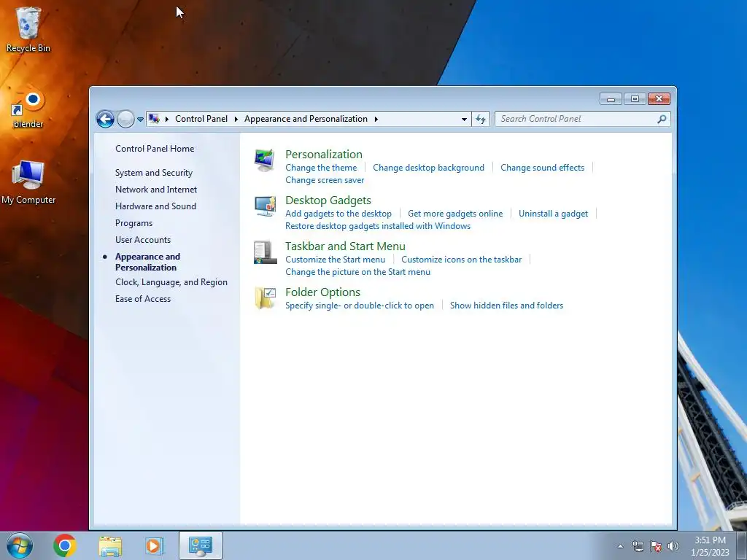Screen dimensions: 747x560
Task: Click Uninstall a gadget
Action: click(553, 214)
